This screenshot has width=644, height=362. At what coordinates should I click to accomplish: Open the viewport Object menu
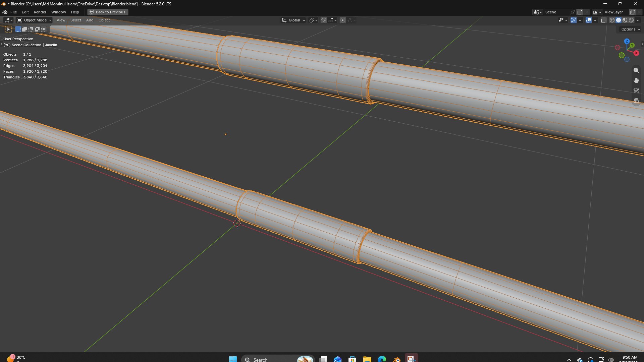point(104,20)
